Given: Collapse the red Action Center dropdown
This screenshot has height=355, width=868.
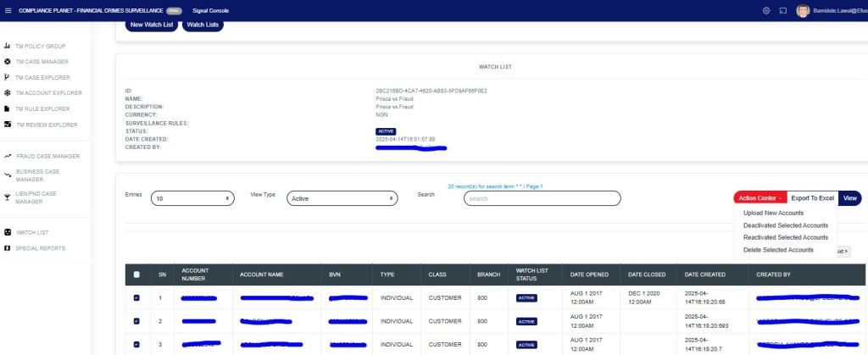Looking at the screenshot, I should point(759,197).
